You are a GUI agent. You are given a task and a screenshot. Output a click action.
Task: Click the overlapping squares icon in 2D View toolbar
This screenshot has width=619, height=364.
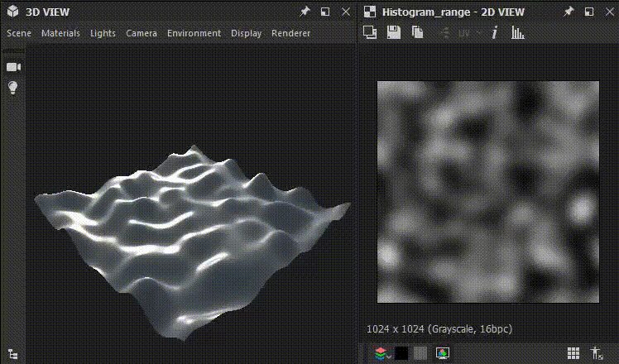(370, 32)
